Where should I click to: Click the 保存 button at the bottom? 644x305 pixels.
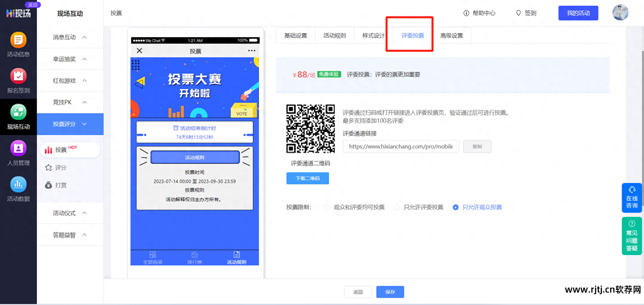pos(390,292)
